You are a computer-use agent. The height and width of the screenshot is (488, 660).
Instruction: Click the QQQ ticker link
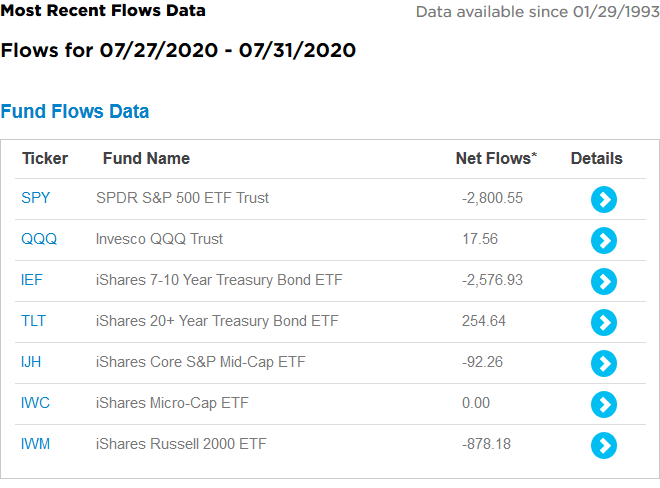tap(39, 239)
